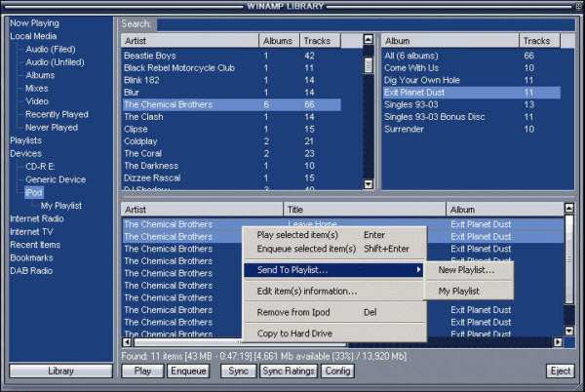Screen dimensions: 585x392
Task: Open New Playlist... from the submenu
Action: click(466, 270)
